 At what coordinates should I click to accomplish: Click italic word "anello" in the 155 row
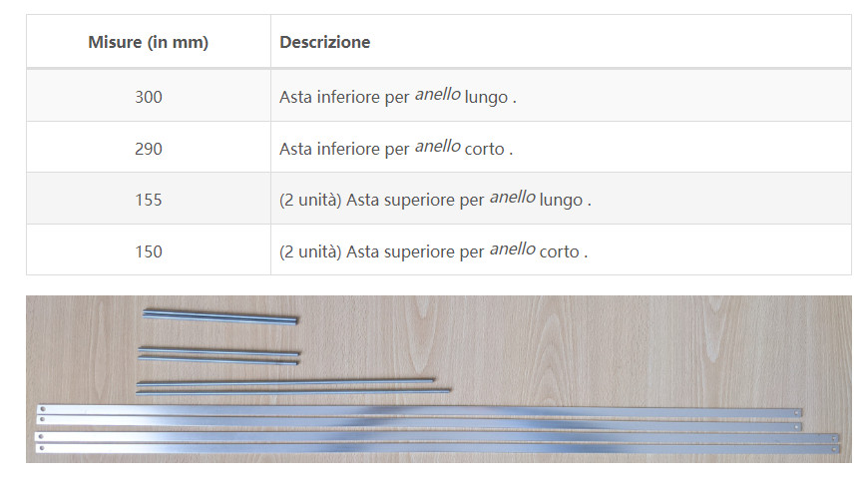click(512, 198)
